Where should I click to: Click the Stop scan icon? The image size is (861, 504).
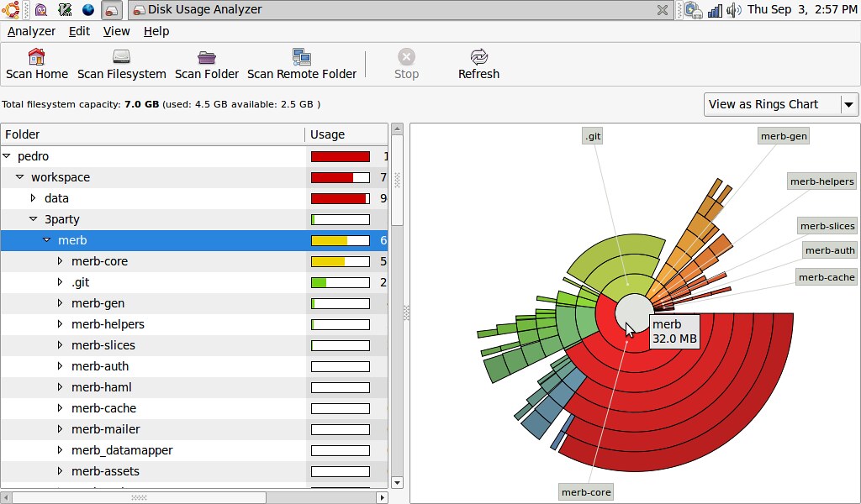point(406,56)
